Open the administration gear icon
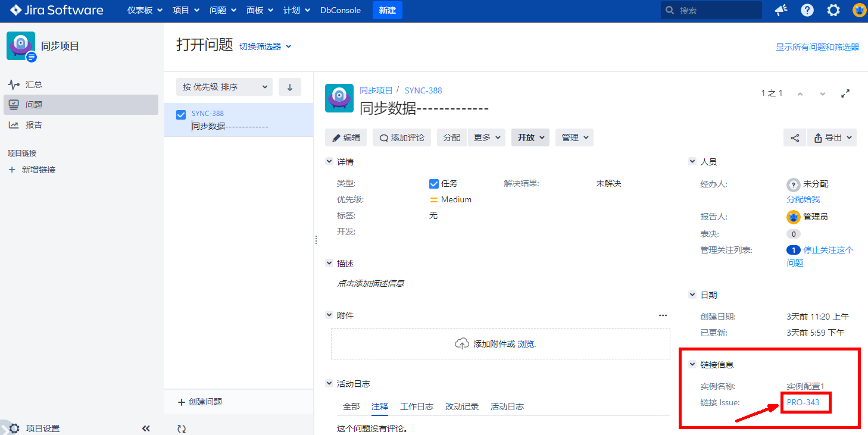The image size is (868, 435). click(x=833, y=10)
